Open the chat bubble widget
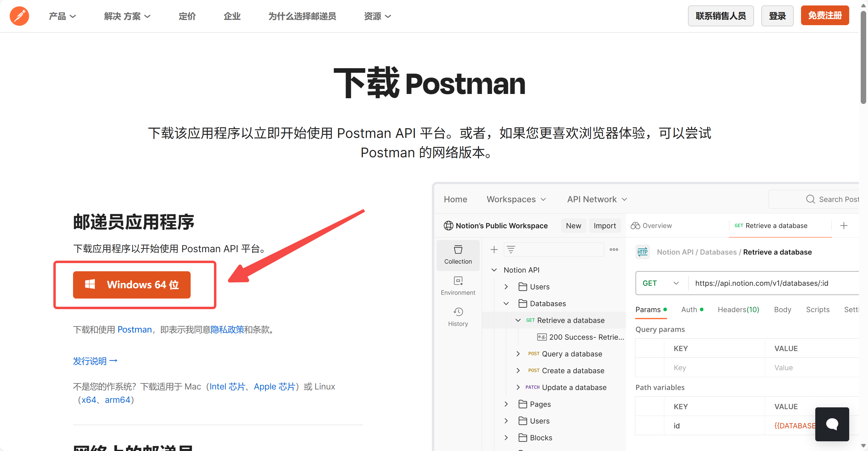 pos(832,424)
